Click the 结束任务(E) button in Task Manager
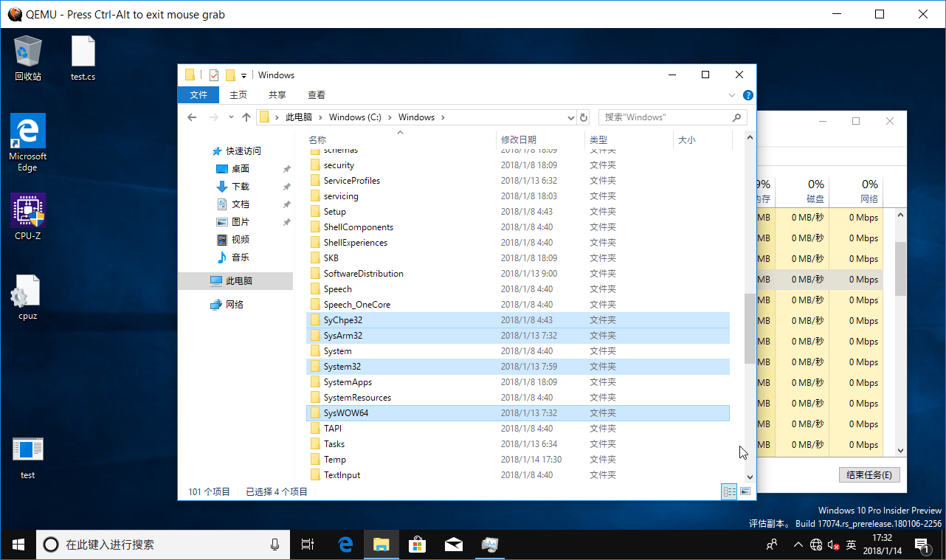 870,474
